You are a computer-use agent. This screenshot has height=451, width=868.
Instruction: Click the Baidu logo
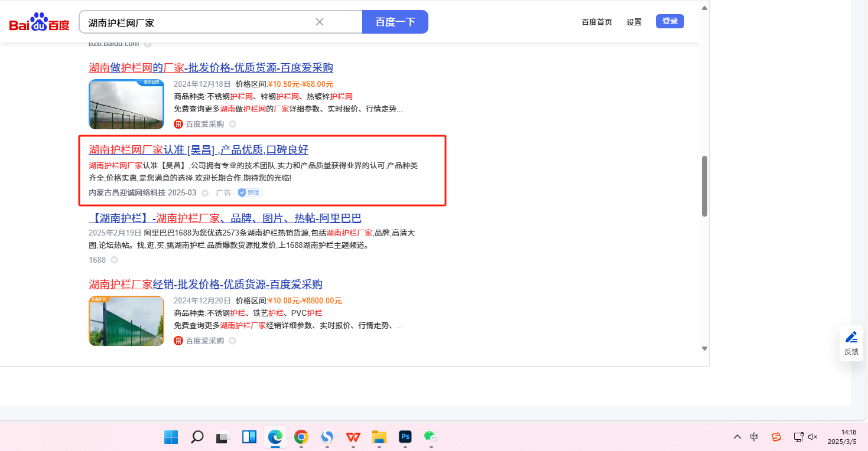(39, 23)
